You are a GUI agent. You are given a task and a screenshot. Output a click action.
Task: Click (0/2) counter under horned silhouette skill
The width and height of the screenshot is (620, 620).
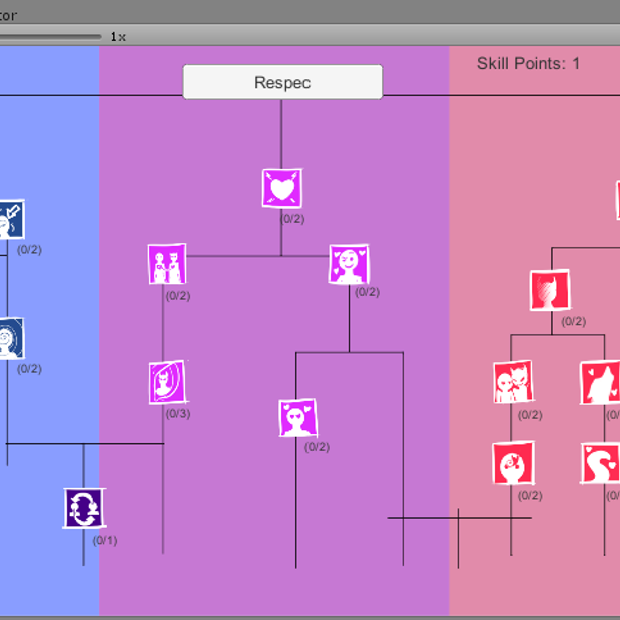[x=574, y=321]
